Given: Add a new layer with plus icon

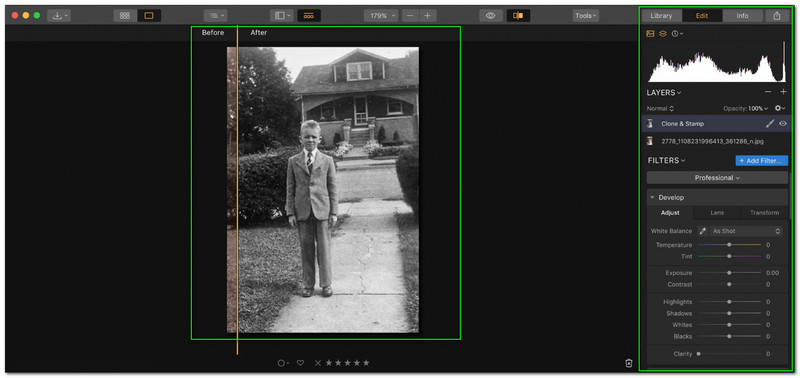Looking at the screenshot, I should click(783, 92).
